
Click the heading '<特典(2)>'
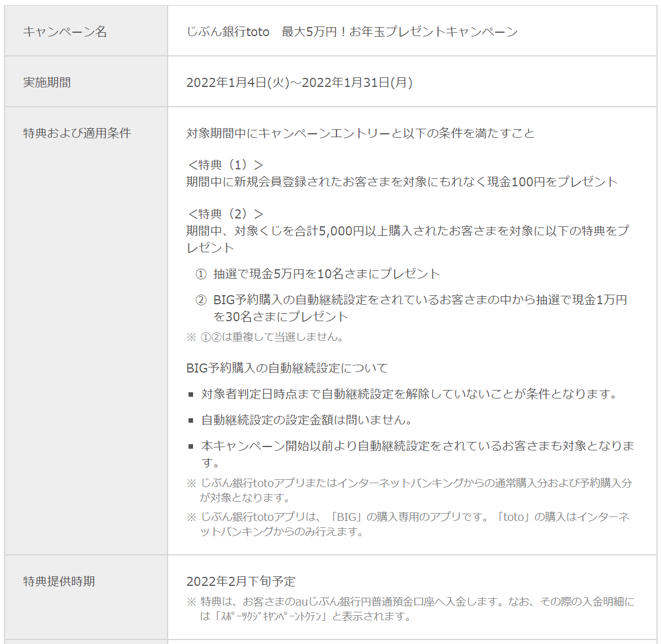pyautogui.click(x=226, y=214)
